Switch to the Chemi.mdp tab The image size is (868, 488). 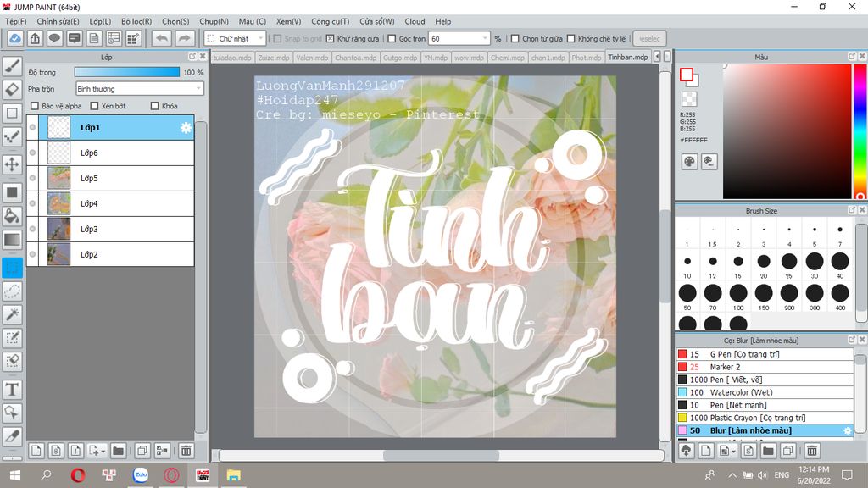point(507,57)
